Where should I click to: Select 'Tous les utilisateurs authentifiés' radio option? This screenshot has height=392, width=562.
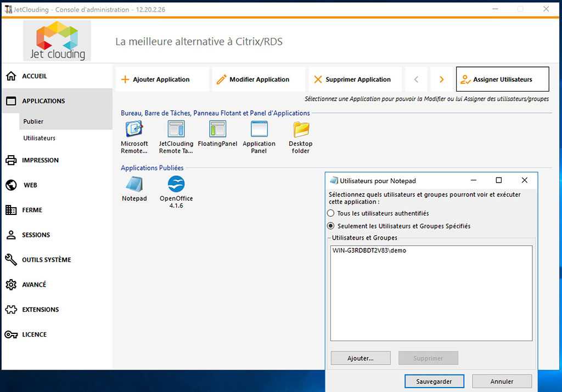pos(330,213)
